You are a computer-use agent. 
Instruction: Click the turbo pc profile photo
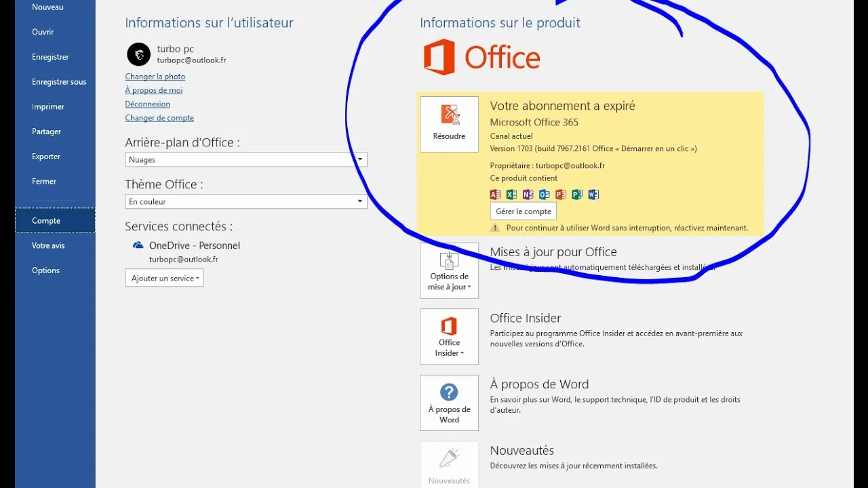138,54
